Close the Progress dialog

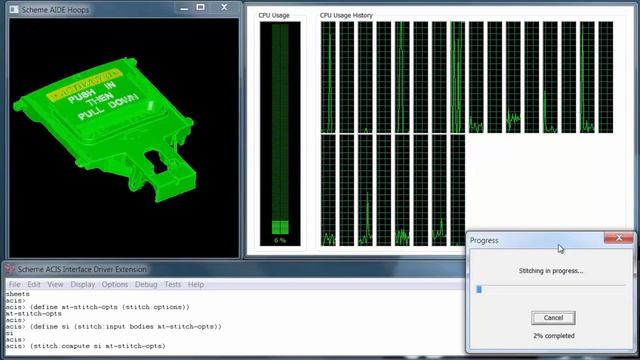619,238
